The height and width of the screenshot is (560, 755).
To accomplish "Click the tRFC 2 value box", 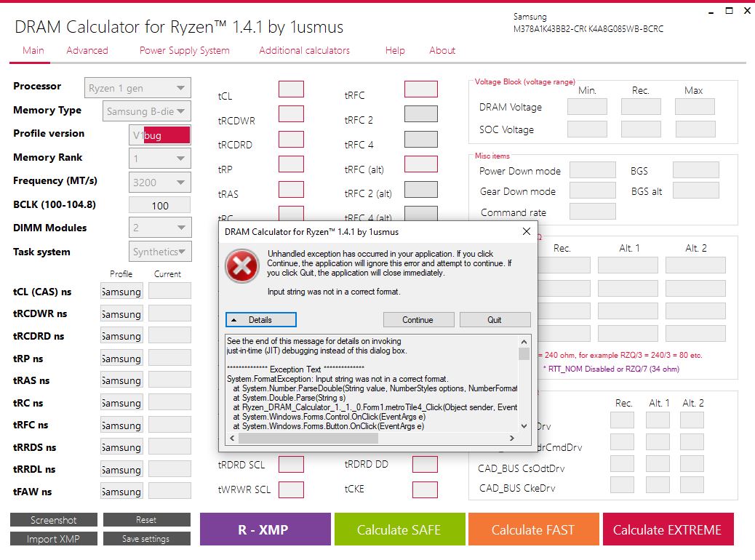I will click(421, 114).
